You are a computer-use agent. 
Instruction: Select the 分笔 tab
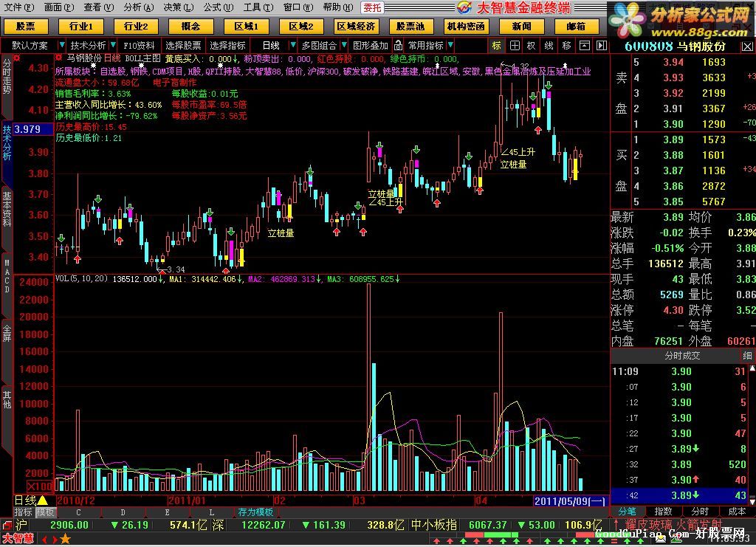(628, 512)
